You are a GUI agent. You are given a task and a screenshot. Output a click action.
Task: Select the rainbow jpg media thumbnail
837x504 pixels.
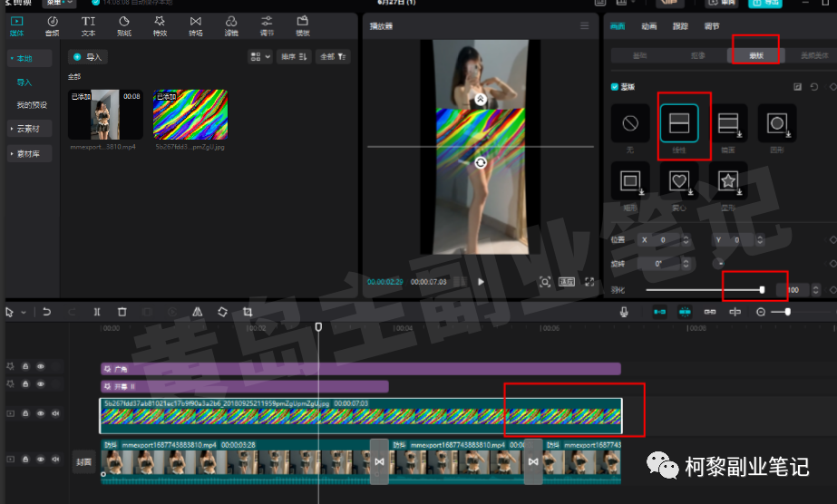190,114
